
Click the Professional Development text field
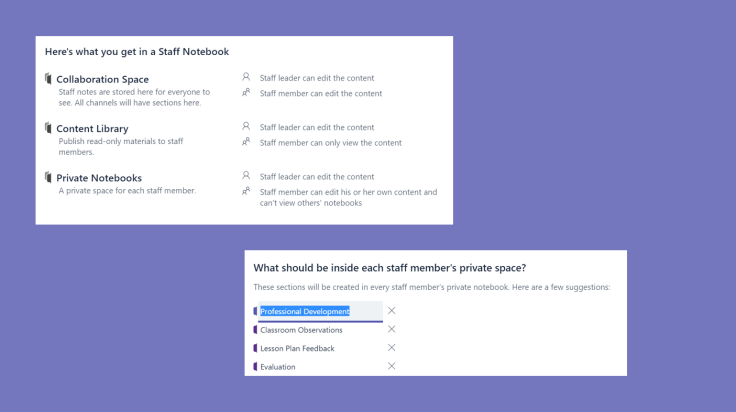318,311
